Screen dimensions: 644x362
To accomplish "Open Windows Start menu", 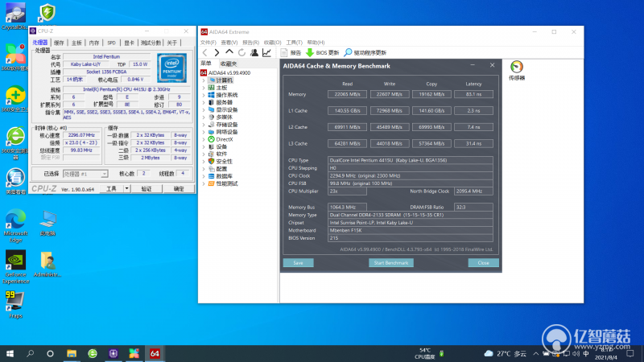I will [x=10, y=353].
